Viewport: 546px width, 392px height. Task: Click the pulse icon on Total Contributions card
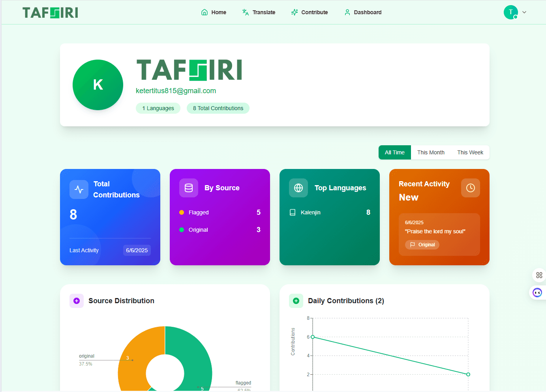pyautogui.click(x=79, y=189)
